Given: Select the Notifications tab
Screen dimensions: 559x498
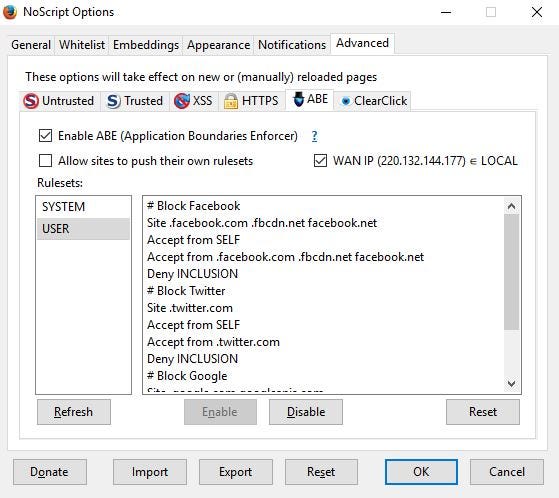Looking at the screenshot, I should coord(292,45).
